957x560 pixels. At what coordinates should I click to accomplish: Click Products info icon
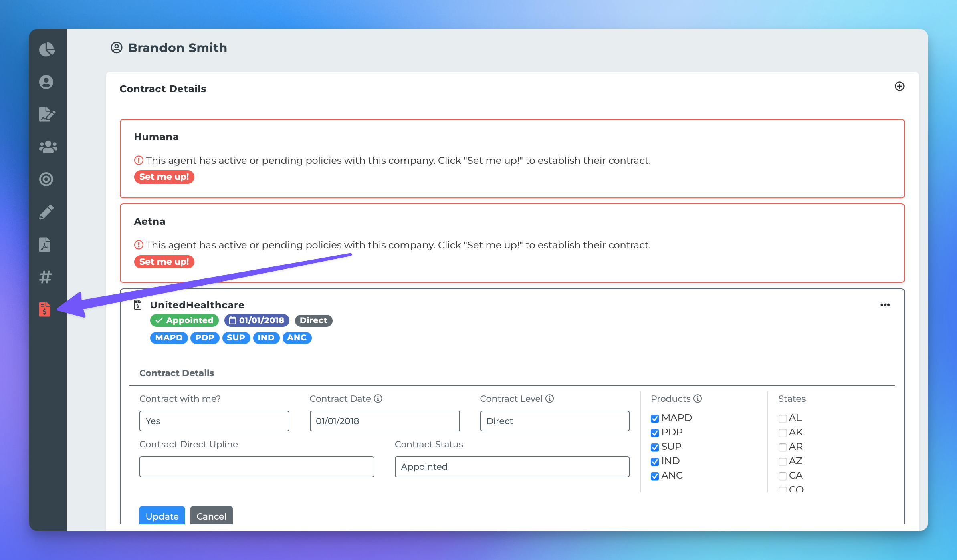698,399
